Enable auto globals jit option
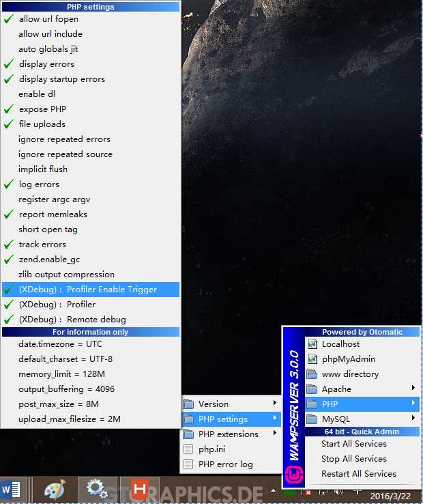The width and height of the screenshot is (423, 504). (91, 49)
